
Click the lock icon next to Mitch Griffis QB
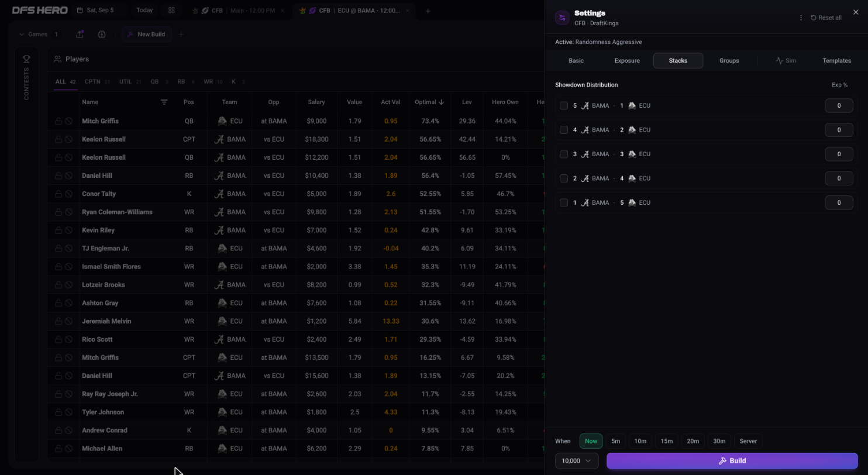coord(58,121)
